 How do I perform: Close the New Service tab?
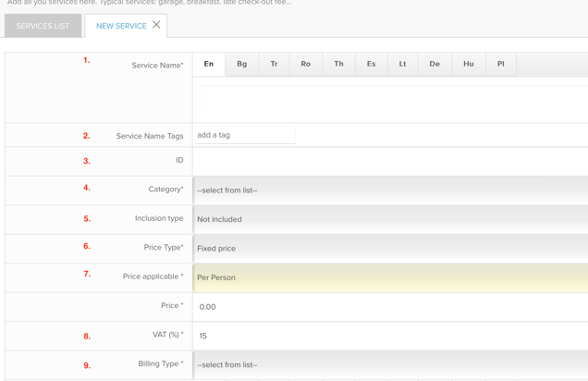tap(156, 25)
